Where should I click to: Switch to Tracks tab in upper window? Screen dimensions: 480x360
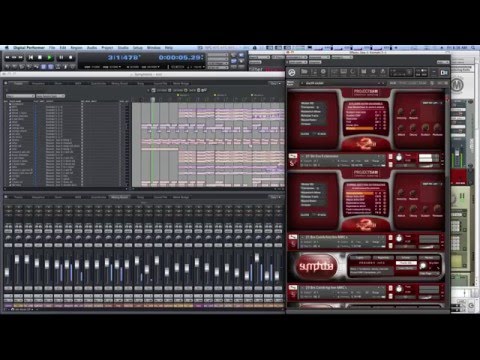[x=18, y=83]
